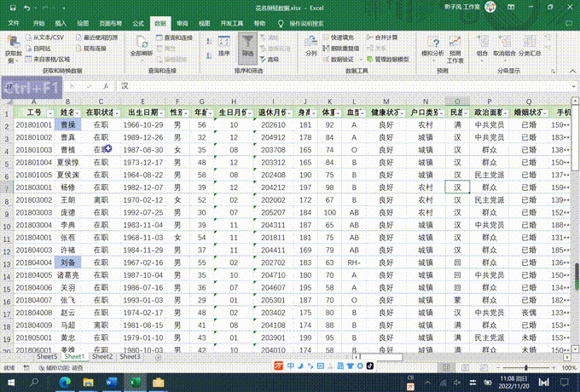Screen dimensions: 580x392
Task: Click Text to Columns (分列)
Action: pyautogui.click(x=311, y=47)
